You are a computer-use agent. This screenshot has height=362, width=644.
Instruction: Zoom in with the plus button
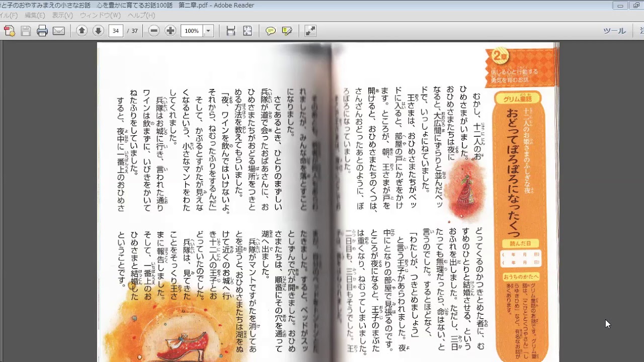(171, 31)
